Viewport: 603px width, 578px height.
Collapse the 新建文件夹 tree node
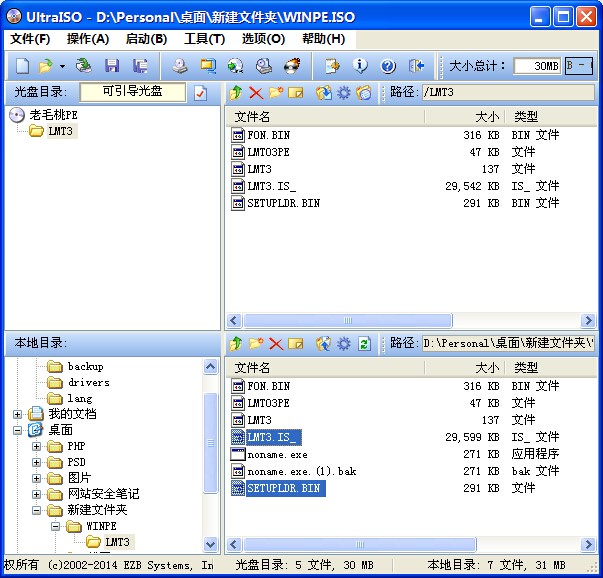[37, 510]
